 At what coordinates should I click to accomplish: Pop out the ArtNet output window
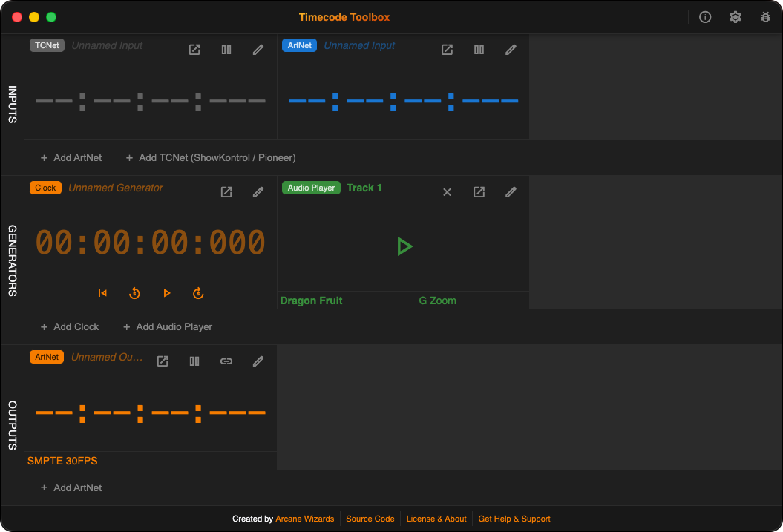[163, 361]
